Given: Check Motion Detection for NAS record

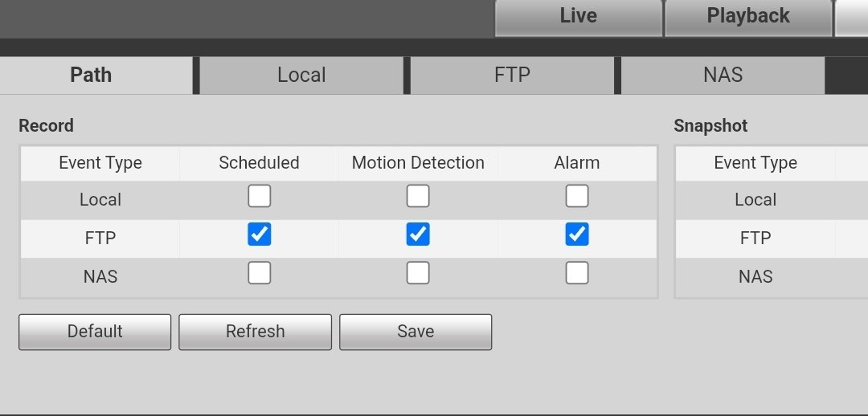Looking at the screenshot, I should click(418, 273).
